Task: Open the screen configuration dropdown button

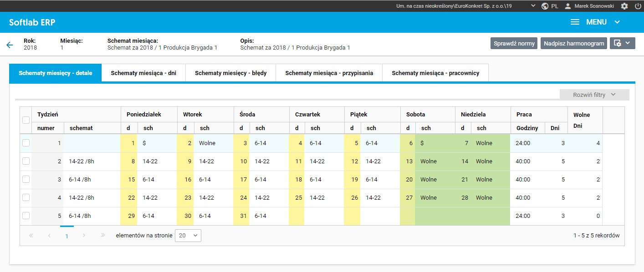Action: point(622,43)
